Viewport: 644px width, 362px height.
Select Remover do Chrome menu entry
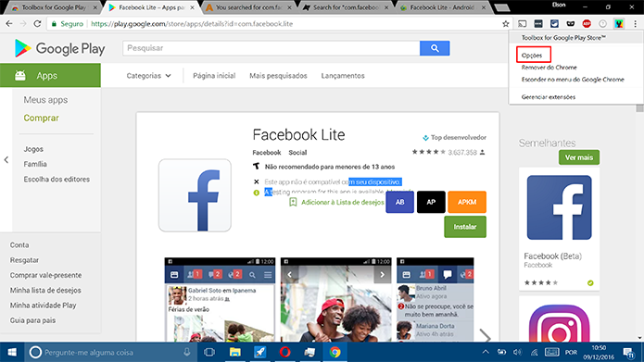(549, 68)
